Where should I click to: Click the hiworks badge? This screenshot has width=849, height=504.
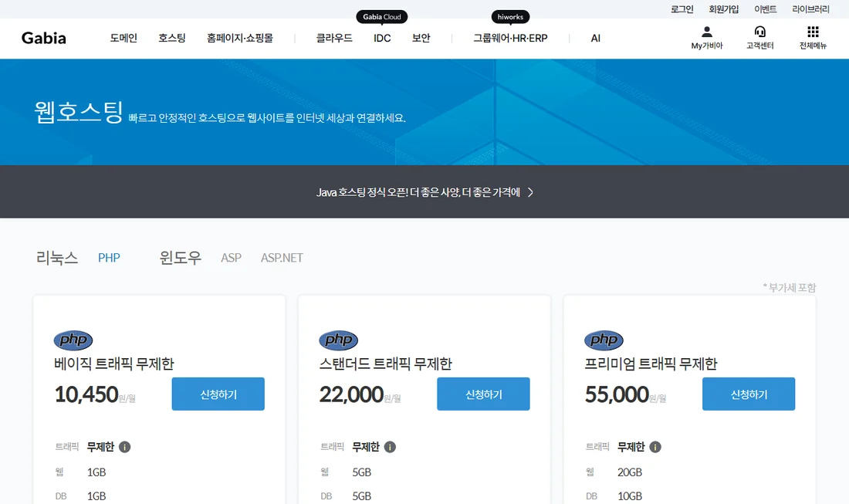(510, 17)
